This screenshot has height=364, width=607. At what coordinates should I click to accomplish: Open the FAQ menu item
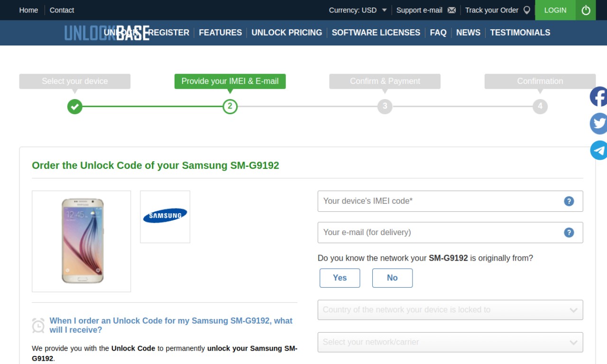tap(438, 33)
